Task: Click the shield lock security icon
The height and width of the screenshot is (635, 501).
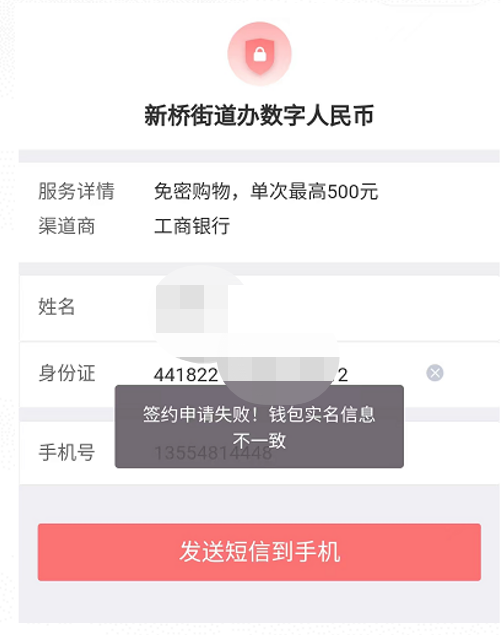Action: pyautogui.click(x=260, y=54)
